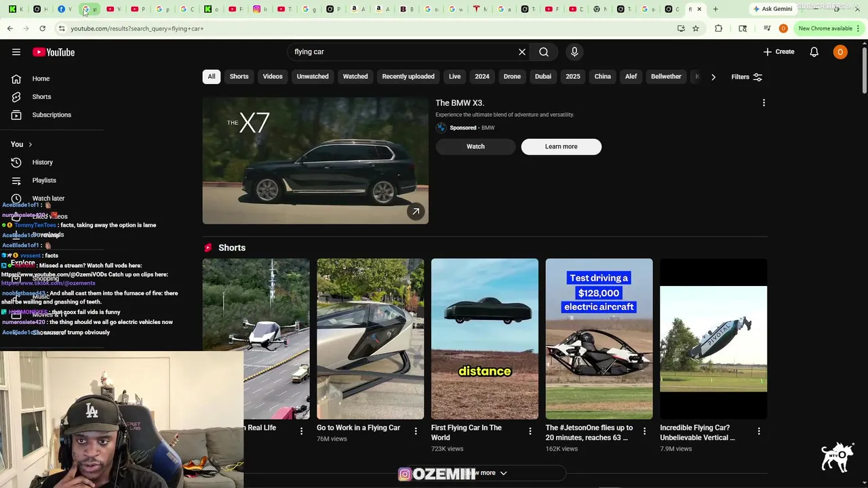
Task: Select the Alef chip
Action: click(x=631, y=77)
